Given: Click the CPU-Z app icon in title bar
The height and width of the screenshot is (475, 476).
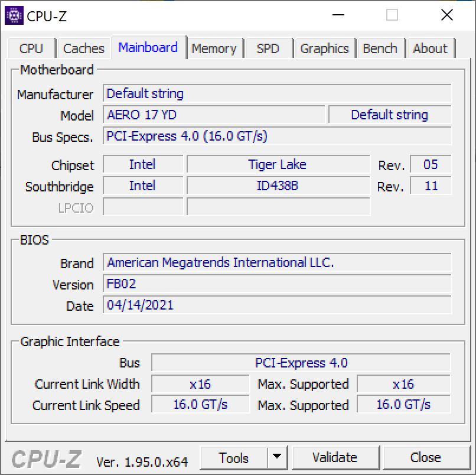Looking at the screenshot, I should click(14, 15).
